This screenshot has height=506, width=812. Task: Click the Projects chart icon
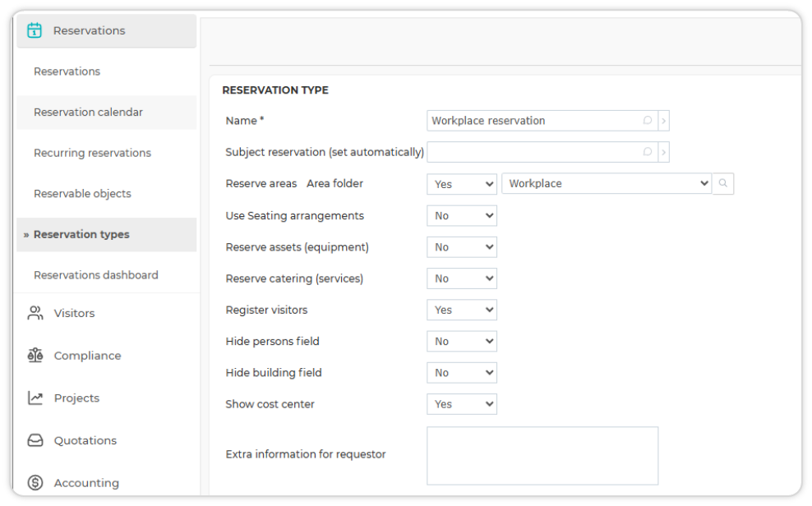35,398
